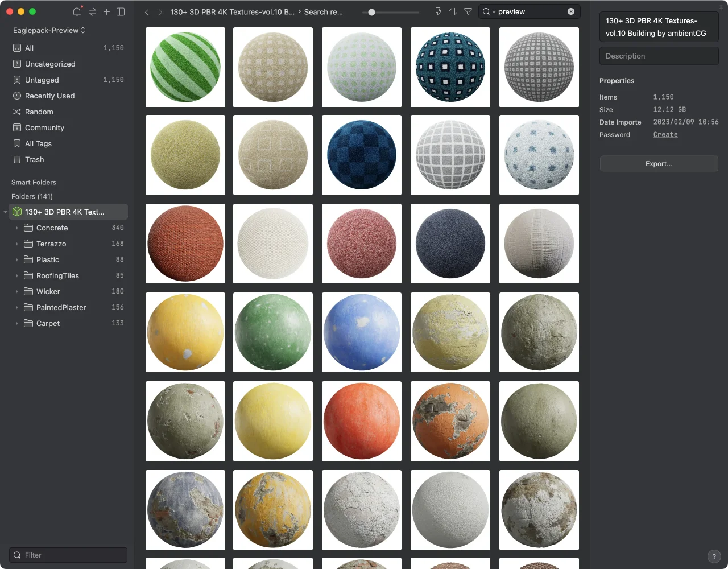The width and height of the screenshot is (728, 569).
Task: Click the switch library arrows icon
Action: click(92, 11)
